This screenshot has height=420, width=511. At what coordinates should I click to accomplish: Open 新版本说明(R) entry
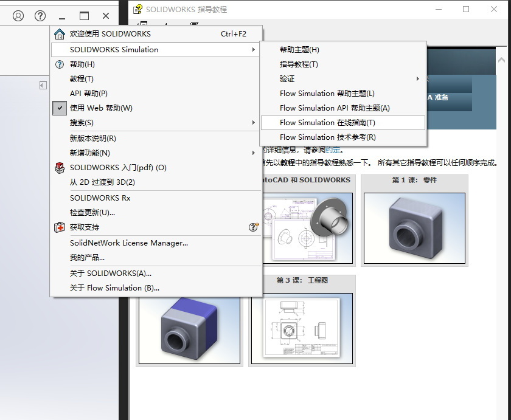coord(156,139)
